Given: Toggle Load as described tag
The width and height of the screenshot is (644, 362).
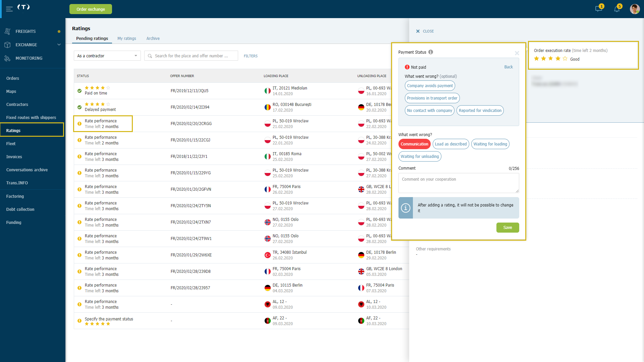Looking at the screenshot, I should [450, 144].
